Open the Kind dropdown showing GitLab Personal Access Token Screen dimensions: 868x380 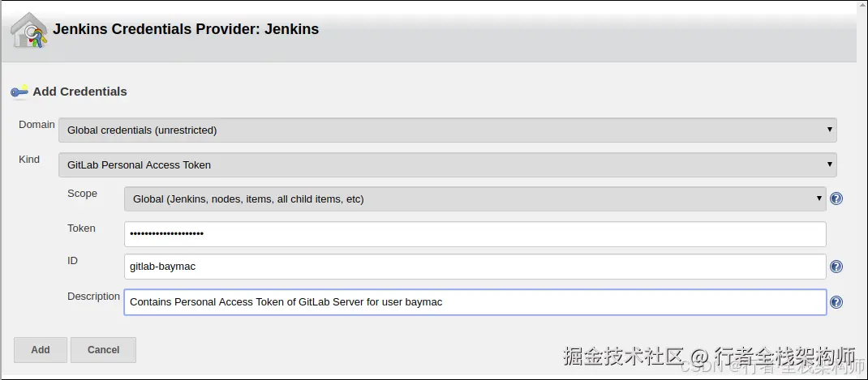coord(447,164)
